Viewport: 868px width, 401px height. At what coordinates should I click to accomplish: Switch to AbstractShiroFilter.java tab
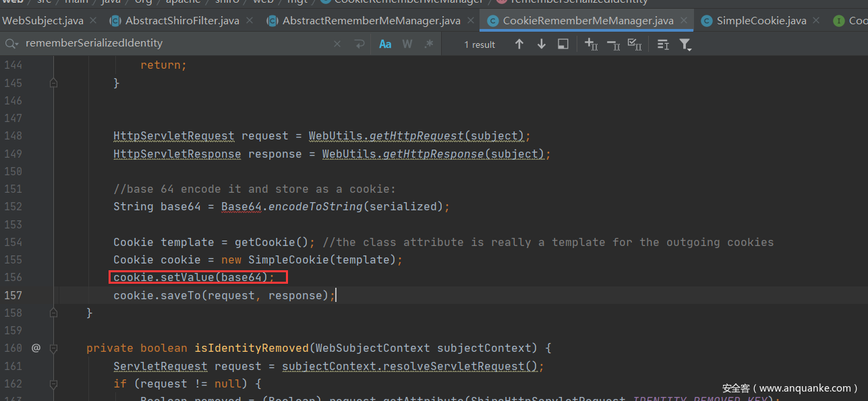tap(182, 21)
